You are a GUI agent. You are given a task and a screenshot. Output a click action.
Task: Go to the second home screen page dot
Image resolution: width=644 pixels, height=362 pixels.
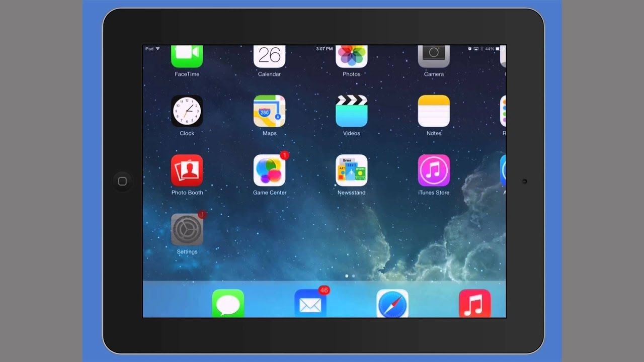[x=353, y=276]
